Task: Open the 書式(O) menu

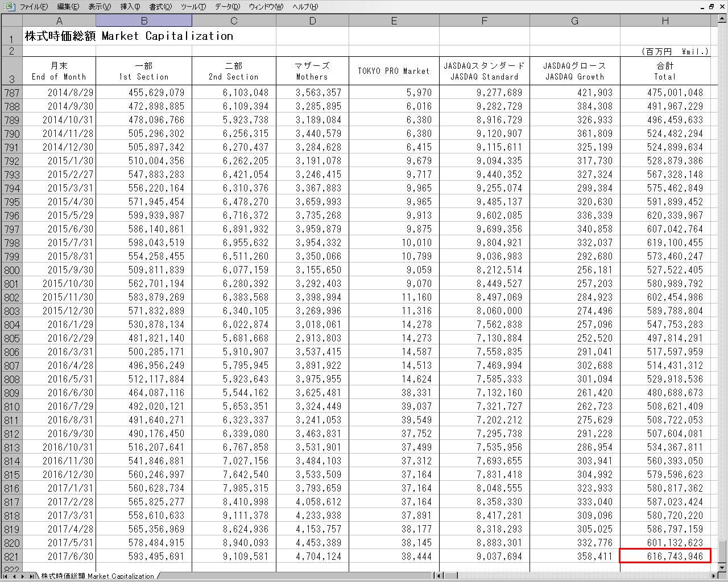Action: [x=160, y=7]
